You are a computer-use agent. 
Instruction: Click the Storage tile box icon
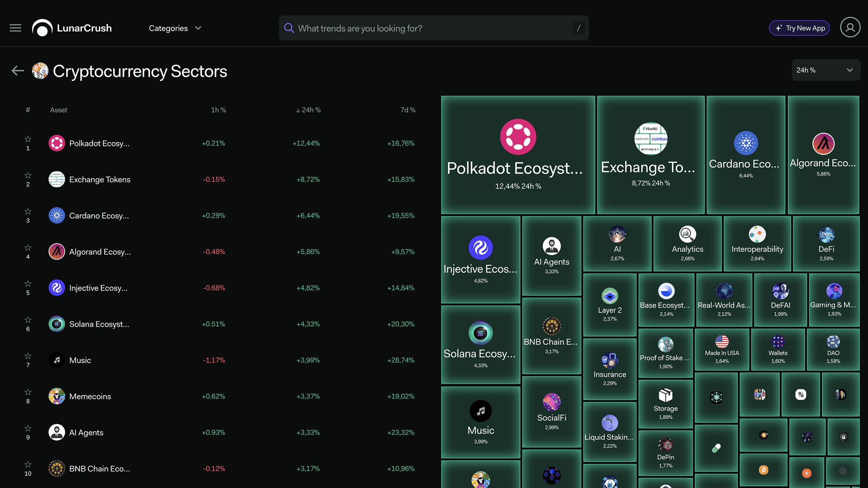(665, 395)
